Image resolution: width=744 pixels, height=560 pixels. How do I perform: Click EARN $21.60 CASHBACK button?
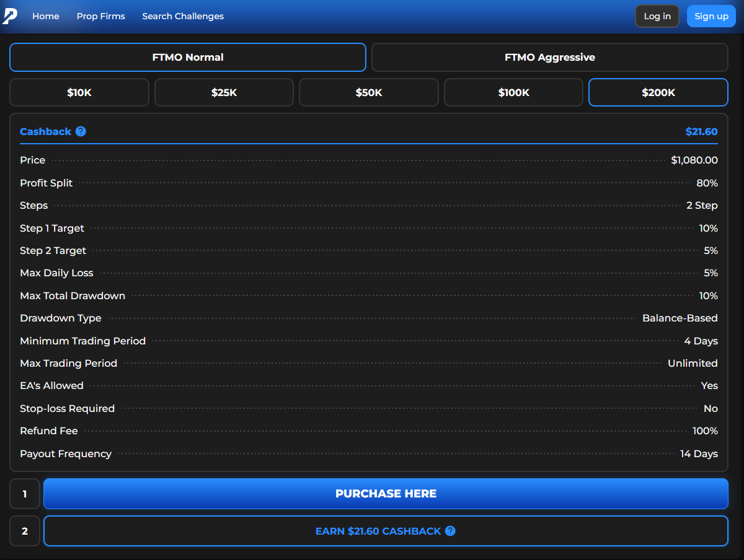click(386, 531)
